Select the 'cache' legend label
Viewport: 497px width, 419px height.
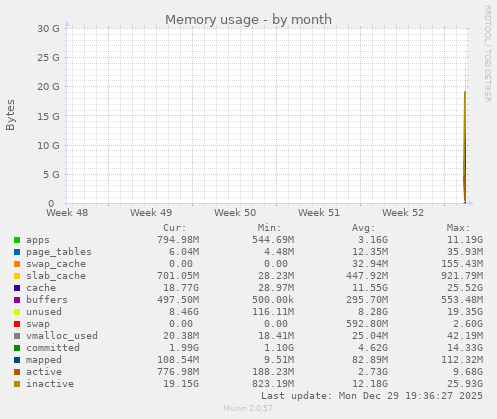(41, 288)
